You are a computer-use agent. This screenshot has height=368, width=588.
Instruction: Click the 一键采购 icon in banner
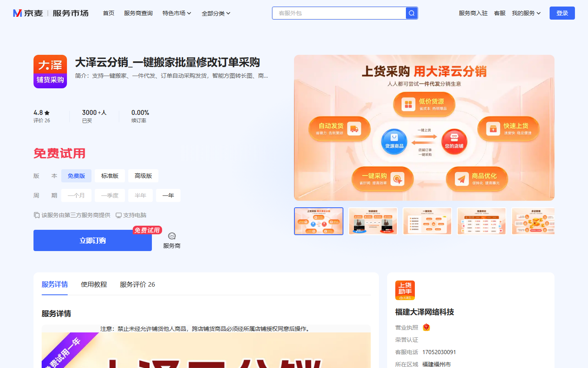pos(397,179)
